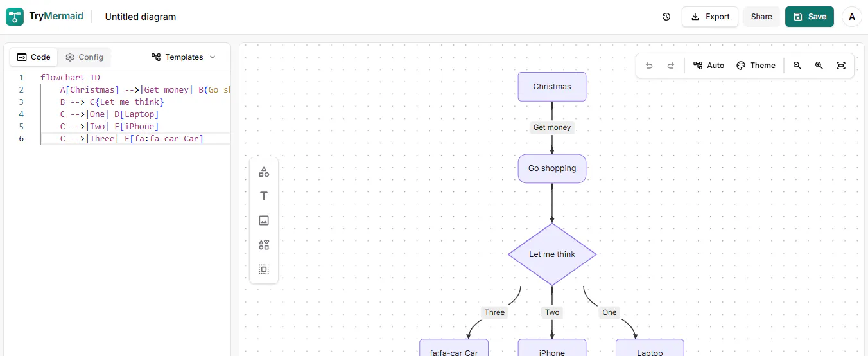Select the Let me think diamond
The height and width of the screenshot is (356, 868).
[x=552, y=254]
